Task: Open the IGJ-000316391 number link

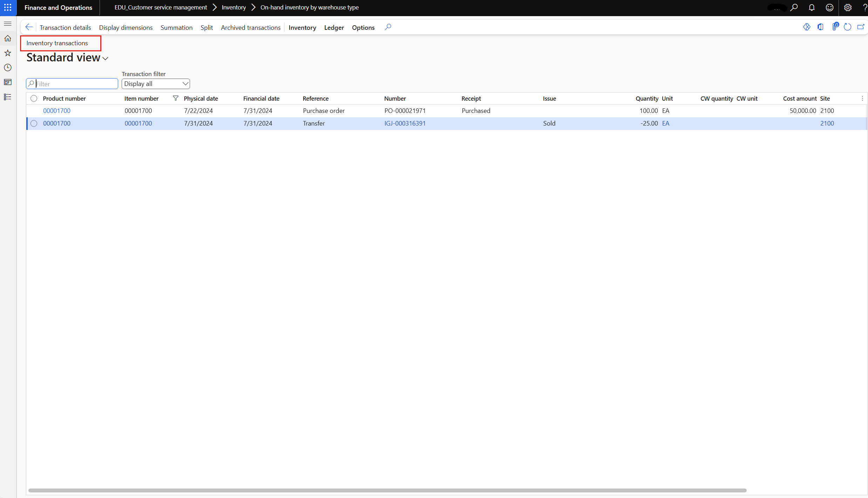Action: (x=405, y=123)
